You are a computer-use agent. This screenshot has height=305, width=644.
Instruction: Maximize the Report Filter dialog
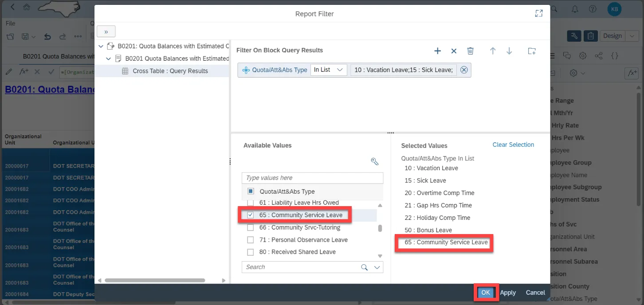pyautogui.click(x=539, y=13)
